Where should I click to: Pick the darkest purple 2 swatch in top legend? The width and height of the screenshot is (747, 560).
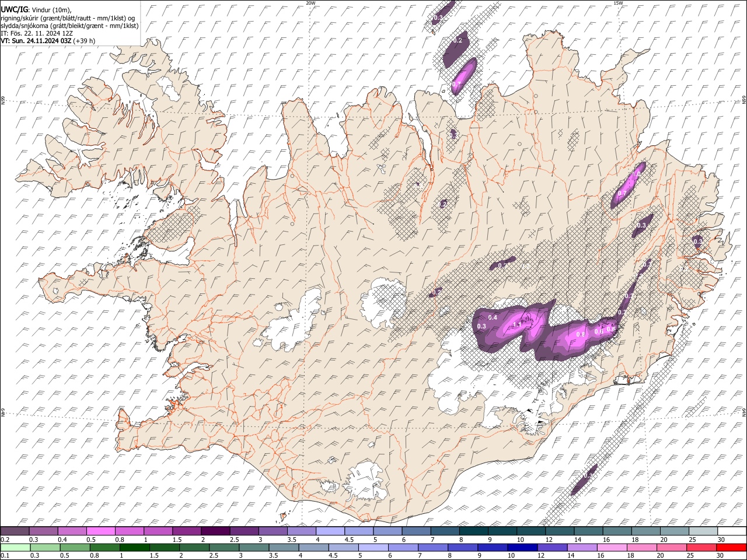coord(215,531)
